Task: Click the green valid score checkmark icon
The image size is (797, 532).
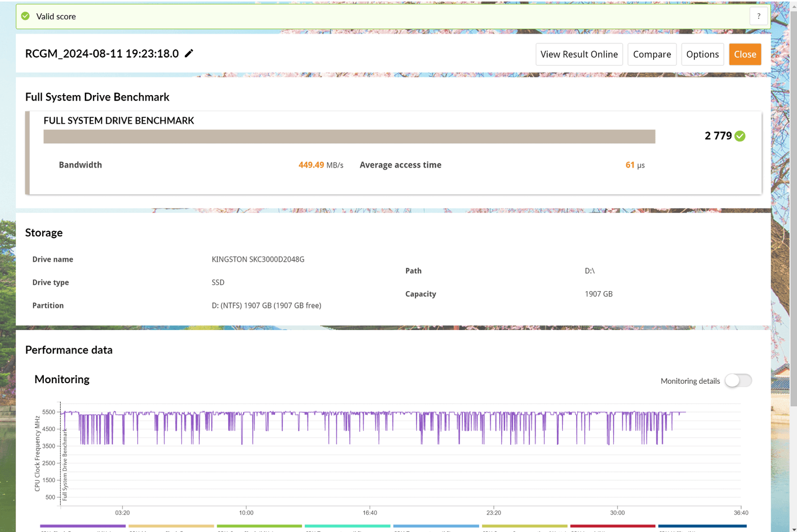Action: (25, 16)
